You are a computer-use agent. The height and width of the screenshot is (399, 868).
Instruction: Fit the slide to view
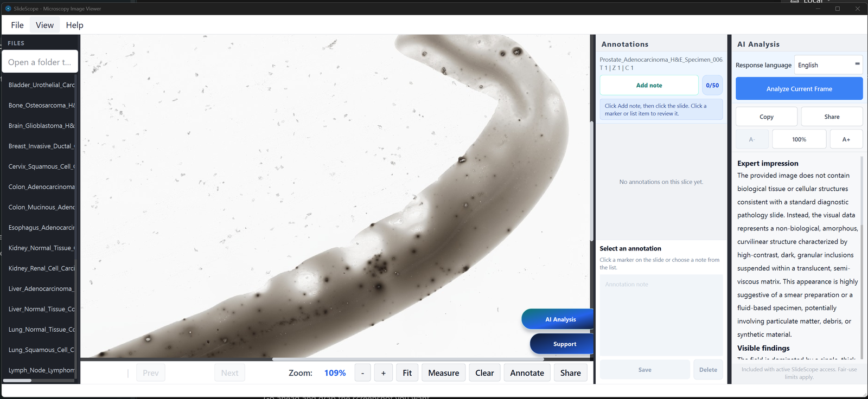tap(407, 373)
